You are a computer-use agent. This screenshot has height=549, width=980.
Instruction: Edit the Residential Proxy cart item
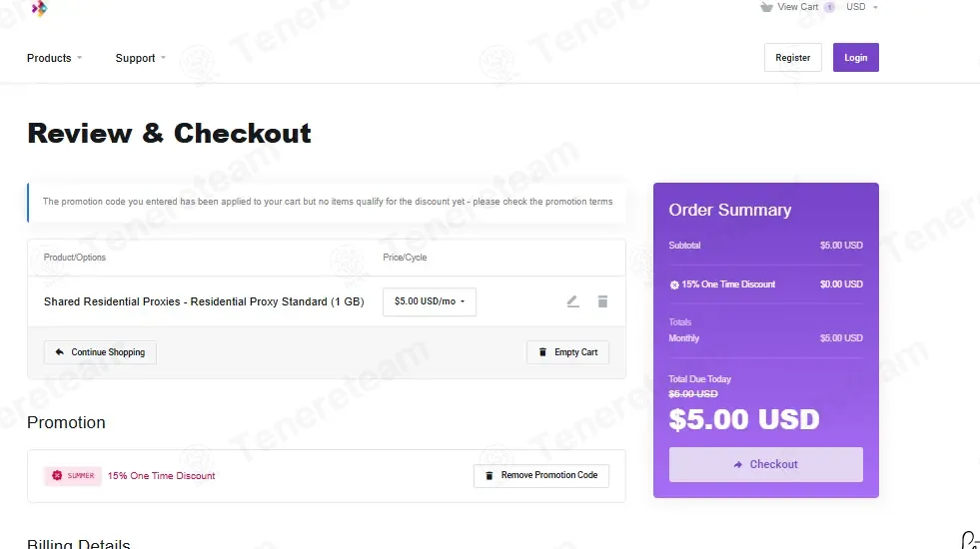click(572, 301)
